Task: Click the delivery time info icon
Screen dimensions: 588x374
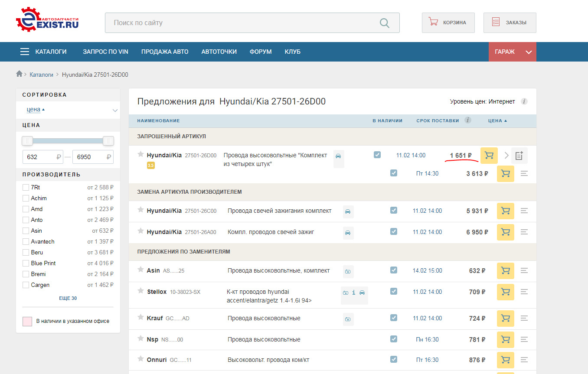Action: click(x=467, y=120)
